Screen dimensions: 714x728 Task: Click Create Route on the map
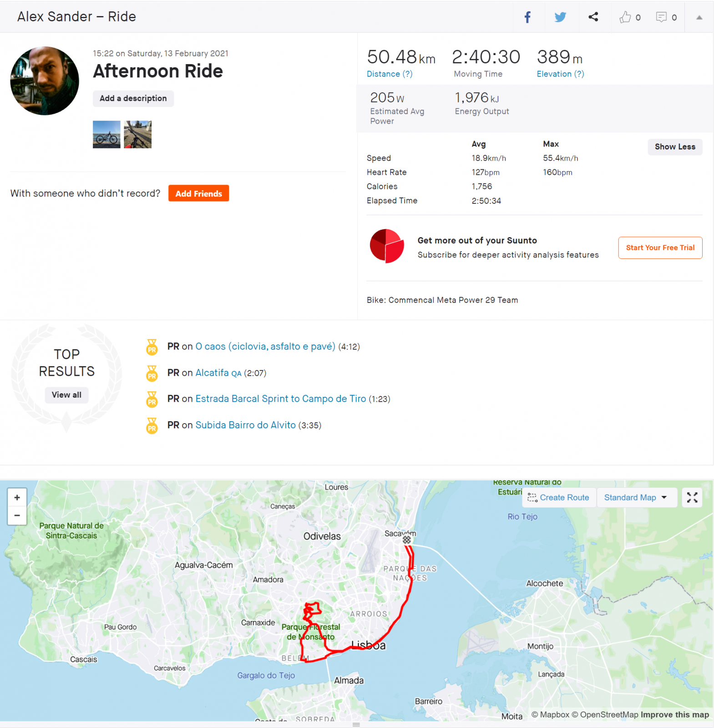558,497
